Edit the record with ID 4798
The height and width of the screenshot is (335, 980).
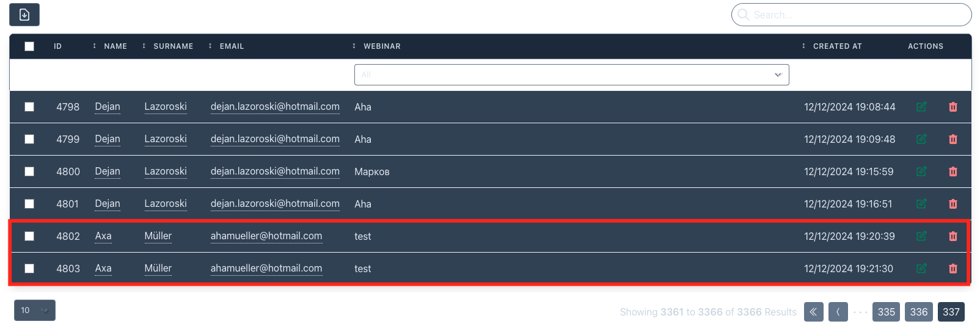click(x=921, y=107)
